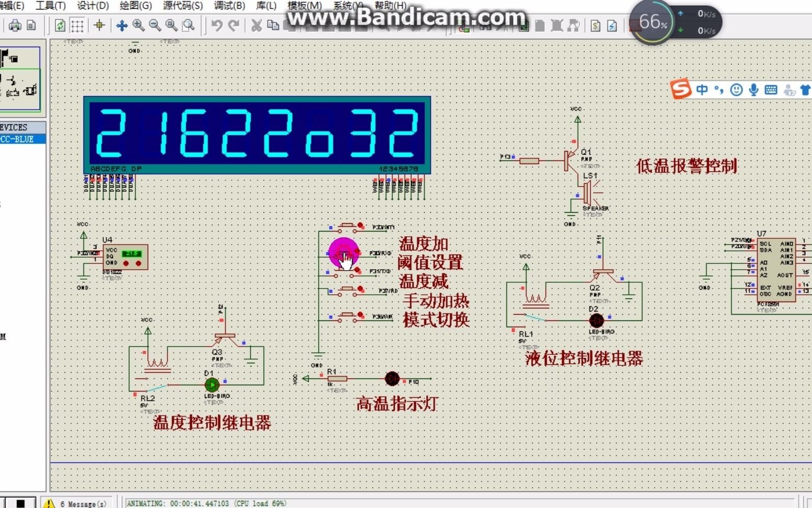Click the Zoom to area icon
Viewport: 812px width, 508px height.
pos(189,25)
